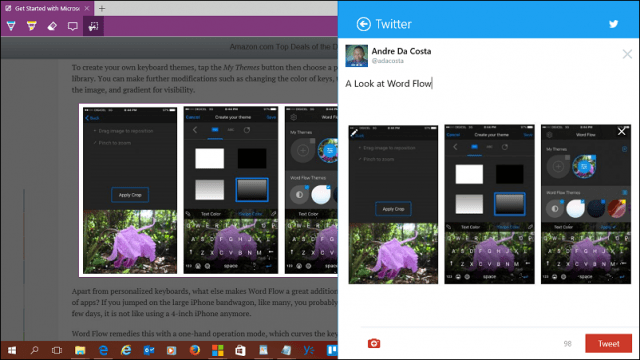Add a typed note with the comment tool
The width and height of the screenshot is (640, 360).
click(73, 27)
